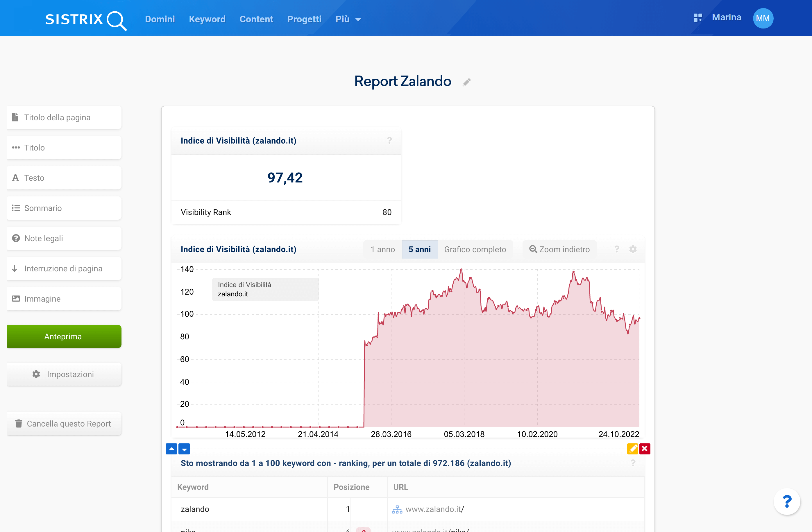812x532 pixels.
Task: Open the MM user avatar
Action: tap(763, 18)
